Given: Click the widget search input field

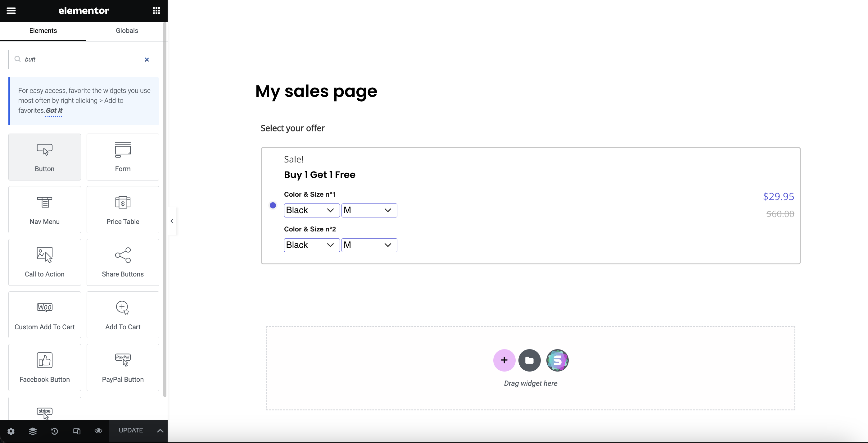Looking at the screenshot, I should 81,60.
